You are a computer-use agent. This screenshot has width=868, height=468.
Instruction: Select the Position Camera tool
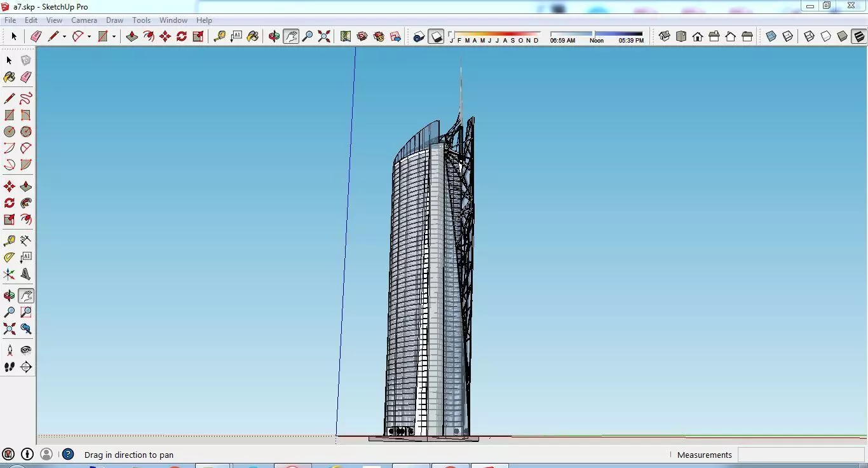[9, 350]
